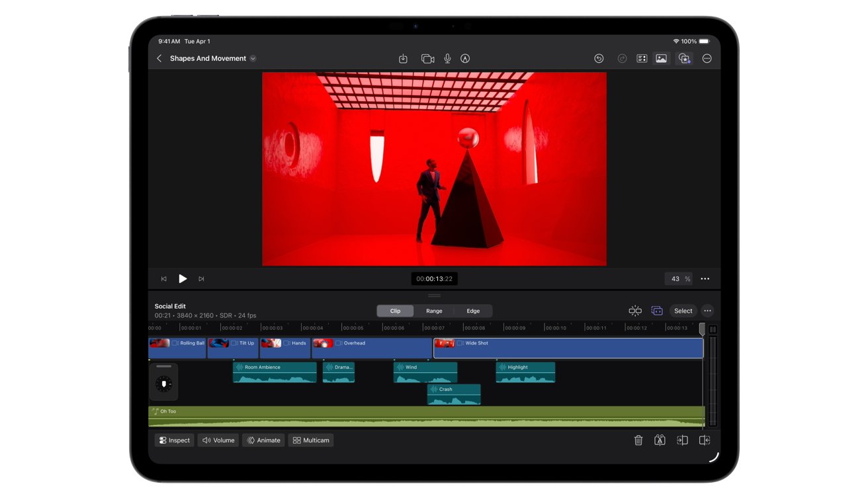This screenshot has width=868, height=488.
Task: Split the clip using the blade icon
Action: coord(660,440)
